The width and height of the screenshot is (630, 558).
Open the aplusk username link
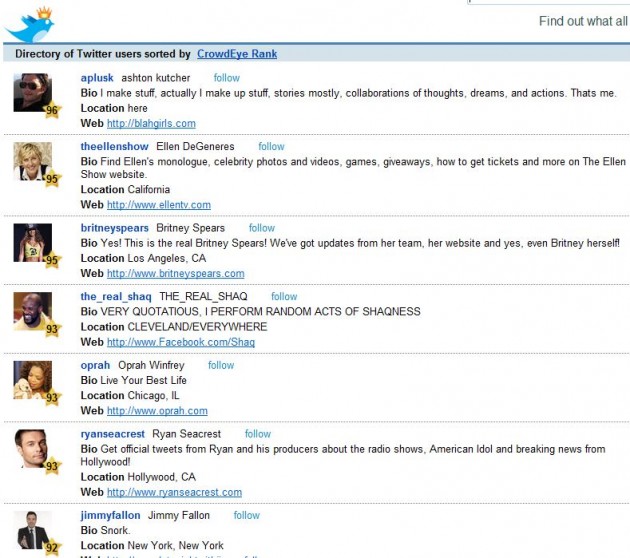pyautogui.click(x=97, y=78)
